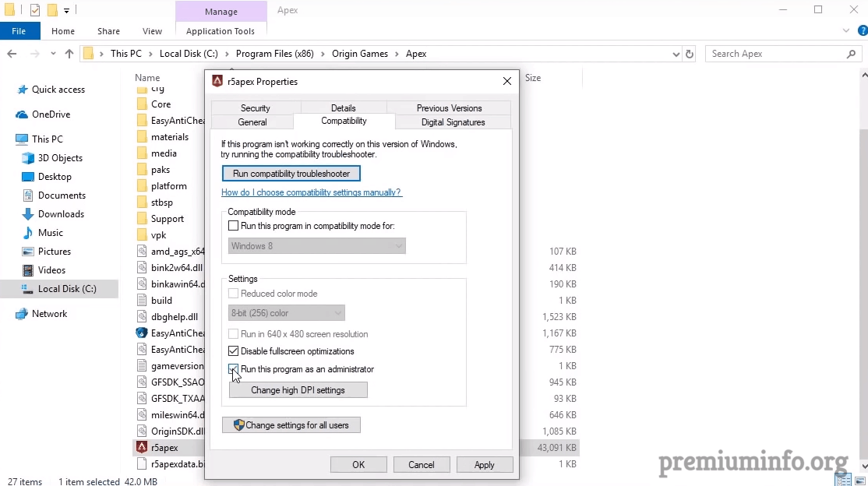This screenshot has width=868, height=486.
Task: Sort files by Size column header
Action: (x=533, y=78)
